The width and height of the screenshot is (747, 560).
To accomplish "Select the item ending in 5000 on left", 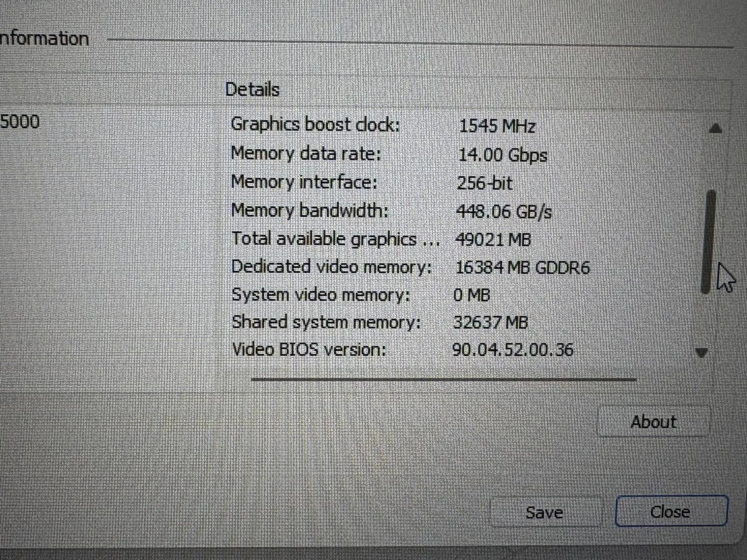I will coord(20,122).
